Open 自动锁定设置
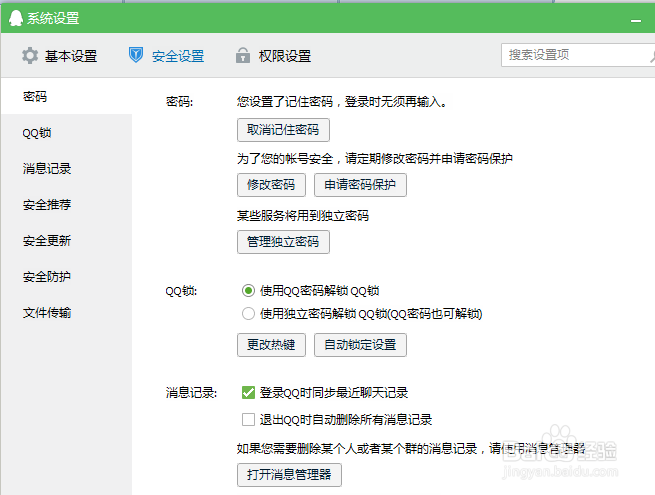The width and height of the screenshot is (655, 495). (360, 345)
